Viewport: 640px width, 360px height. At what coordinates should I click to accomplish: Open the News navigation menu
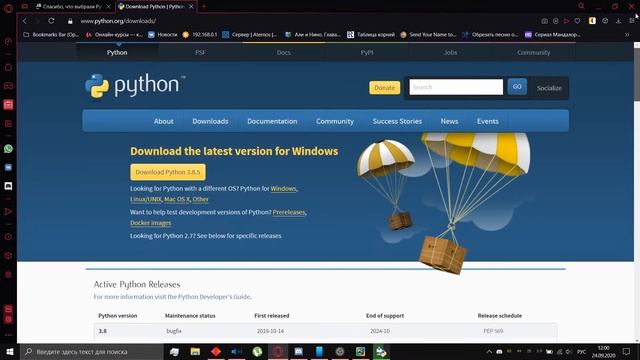pos(449,121)
